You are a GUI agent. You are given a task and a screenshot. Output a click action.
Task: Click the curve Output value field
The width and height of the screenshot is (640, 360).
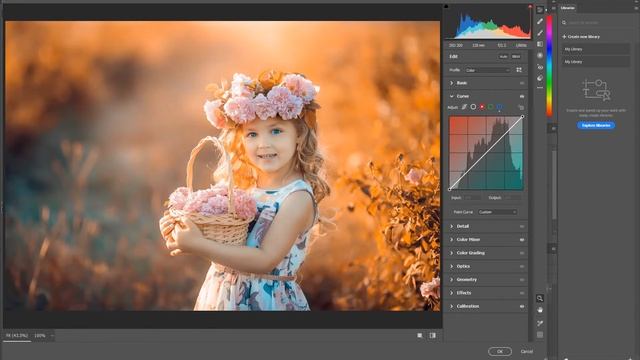pos(513,198)
